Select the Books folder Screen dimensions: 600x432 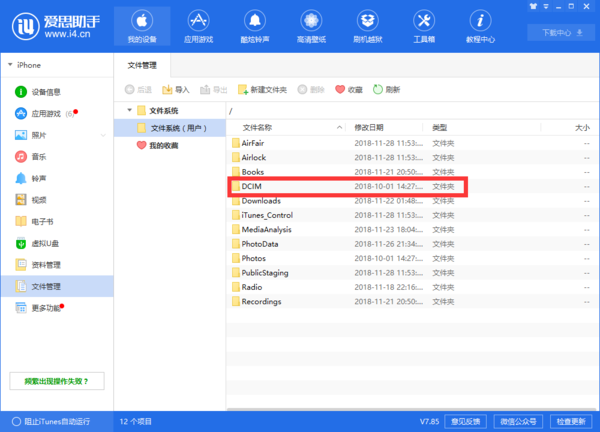pyautogui.click(x=412, y=172)
